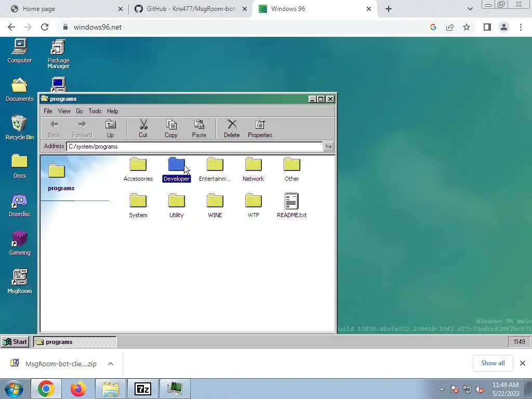Open the Go menu
This screenshot has width=532, height=399.
click(x=79, y=111)
